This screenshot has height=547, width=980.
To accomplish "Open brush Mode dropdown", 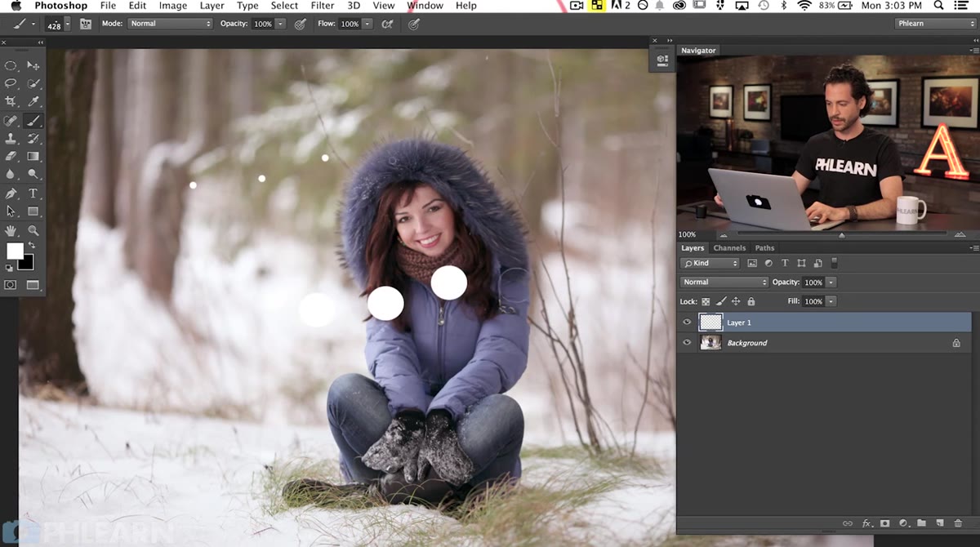I will click(170, 24).
